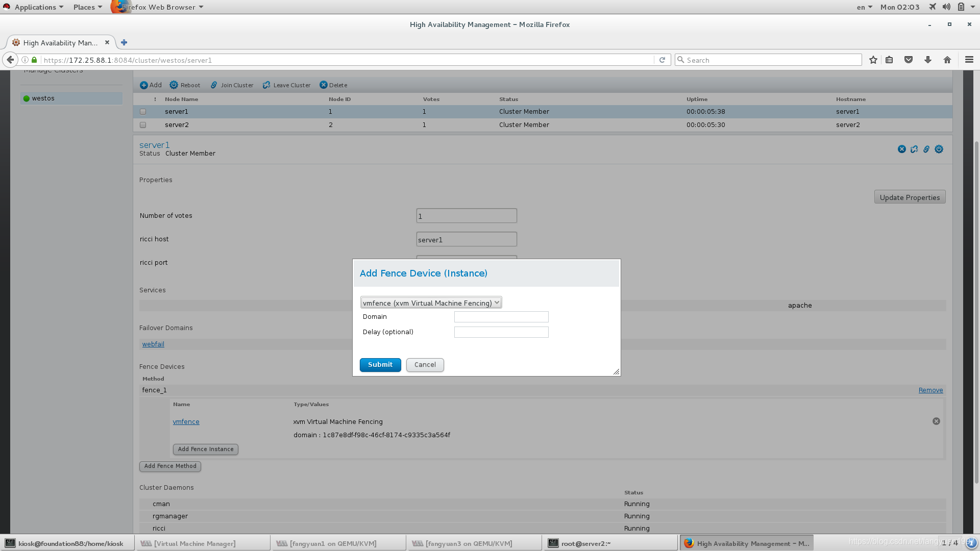Click the Firefox bookmark star icon
The height and width of the screenshot is (551, 980).
pos(873,60)
